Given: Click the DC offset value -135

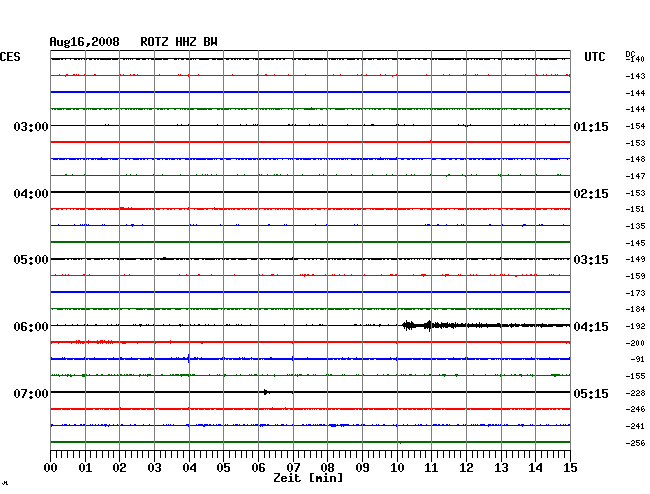Looking at the screenshot, I should [x=635, y=226].
